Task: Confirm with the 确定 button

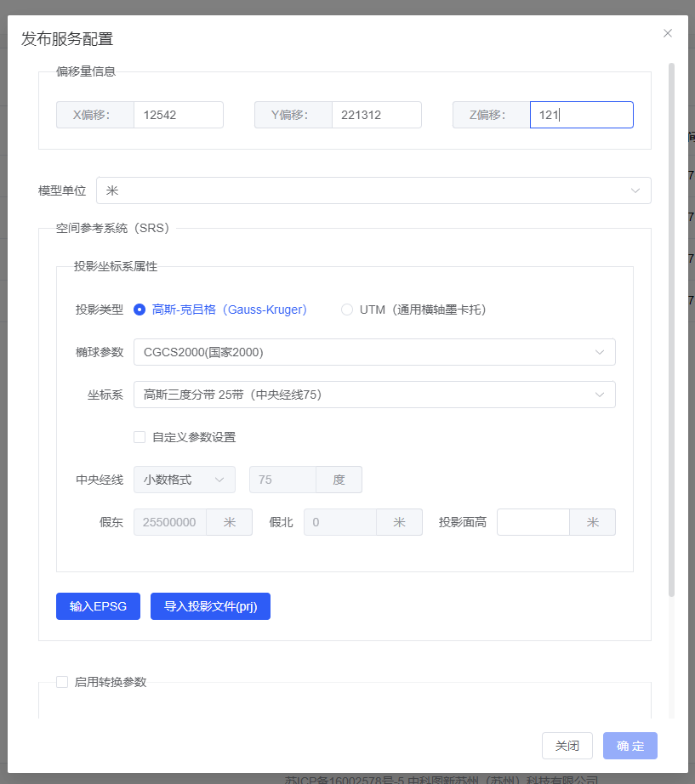Action: (629, 746)
